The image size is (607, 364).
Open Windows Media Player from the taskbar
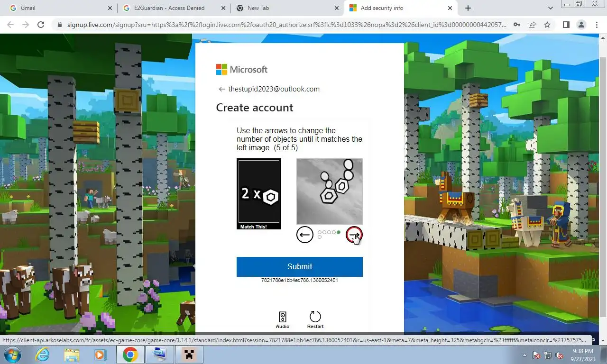(100, 355)
